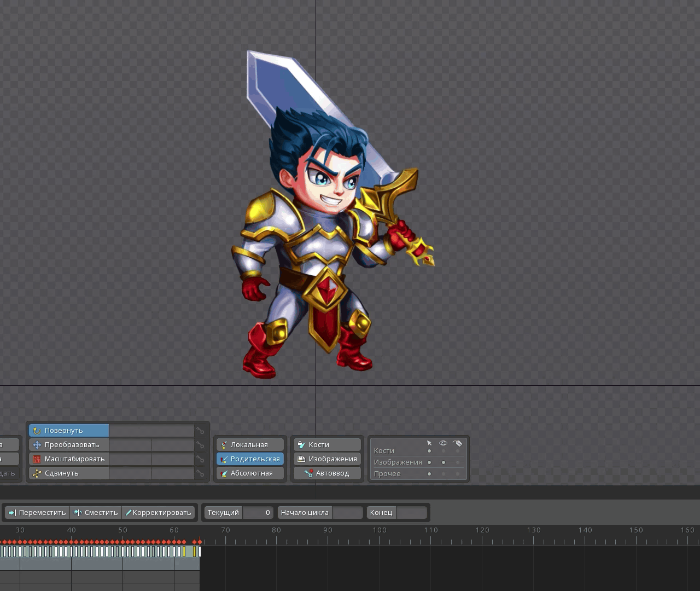Jump to frame 150 on timeline ruler
The image size is (700, 591).
636,530
